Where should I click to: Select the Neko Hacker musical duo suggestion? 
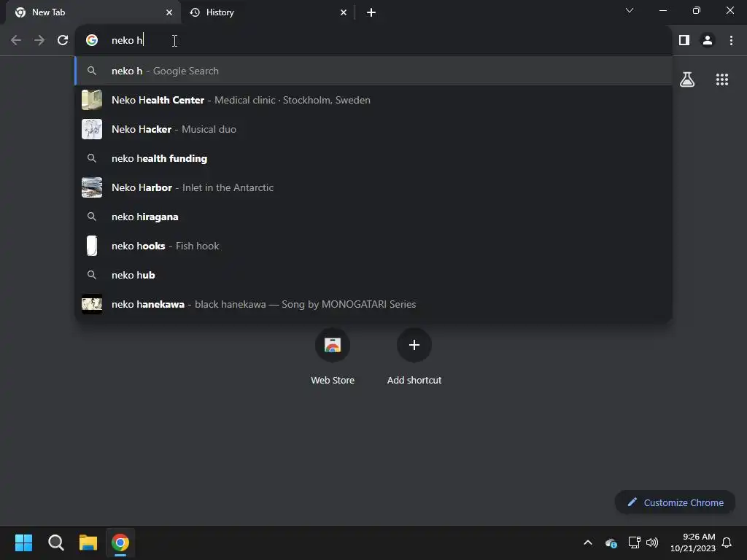coord(373,129)
